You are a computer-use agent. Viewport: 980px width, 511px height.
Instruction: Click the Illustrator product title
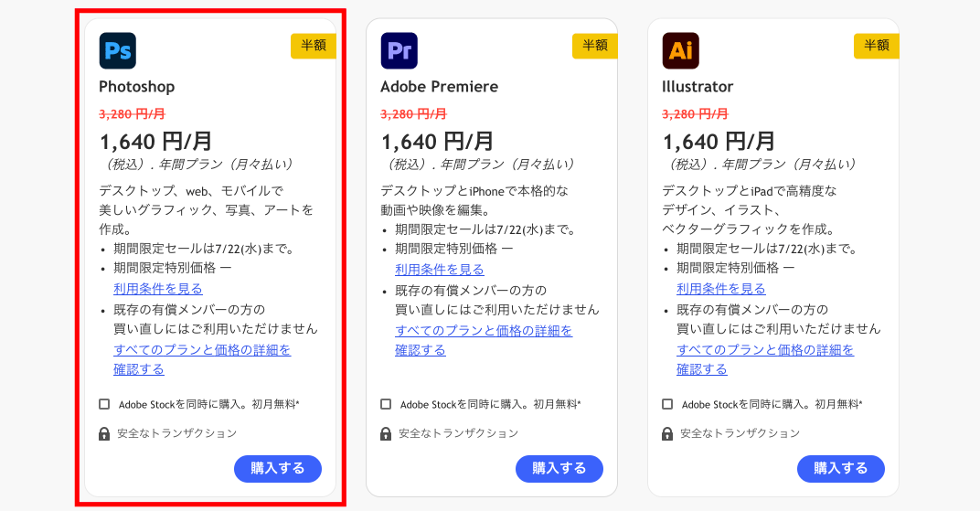698,87
